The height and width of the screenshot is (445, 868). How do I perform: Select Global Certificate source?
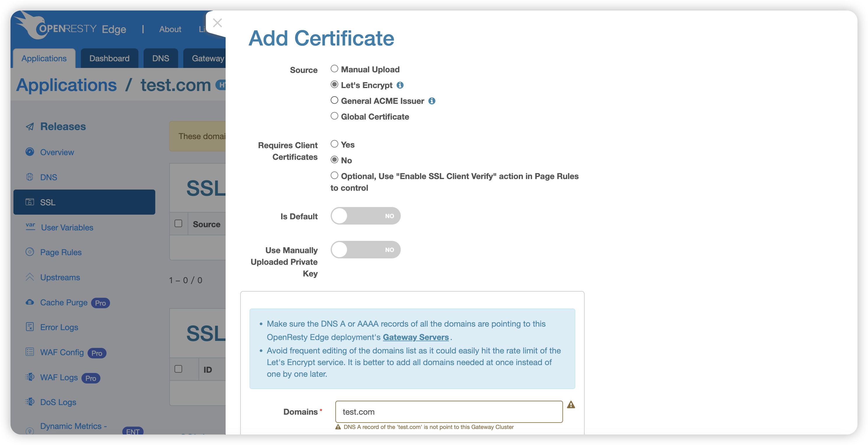coord(334,116)
